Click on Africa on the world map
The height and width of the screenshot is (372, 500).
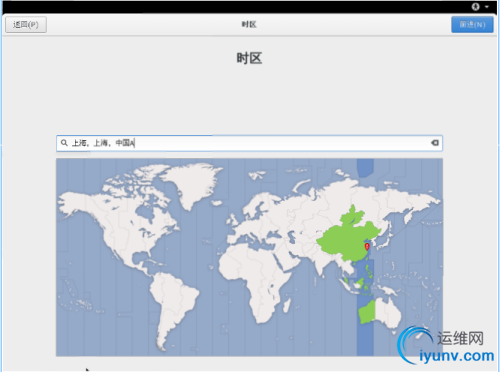click(x=255, y=278)
